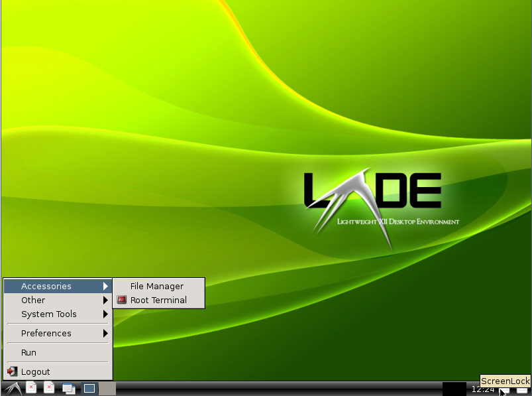Click the black CPU usage monitor
Viewport: 532px width, 396px height.
[x=454, y=389]
